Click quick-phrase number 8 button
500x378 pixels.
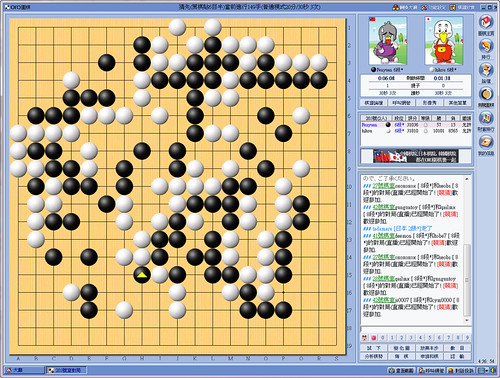coord(458,338)
